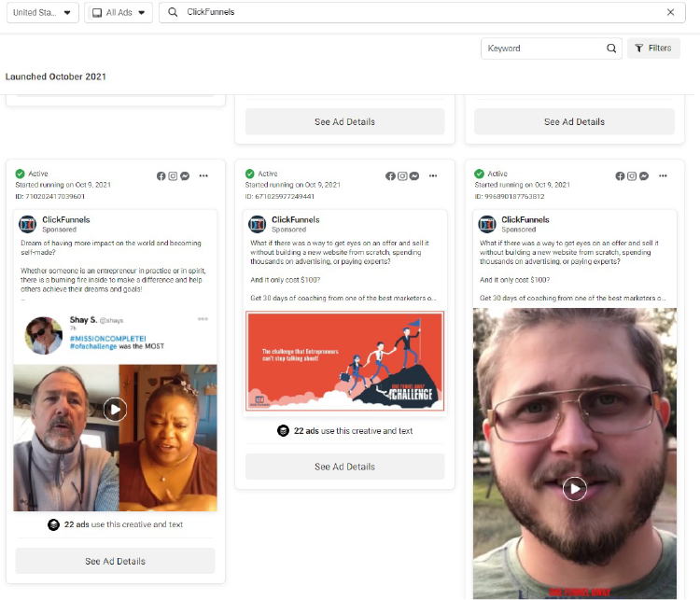Click '22 ads use this creative' under Challenge image
The height and width of the screenshot is (600, 700).
click(x=353, y=431)
